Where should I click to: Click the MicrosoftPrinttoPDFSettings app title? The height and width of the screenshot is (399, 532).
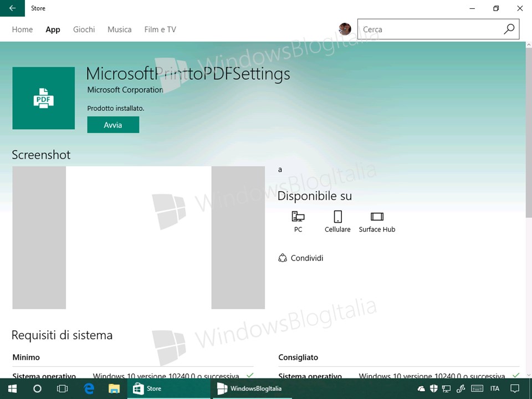pyautogui.click(x=188, y=74)
